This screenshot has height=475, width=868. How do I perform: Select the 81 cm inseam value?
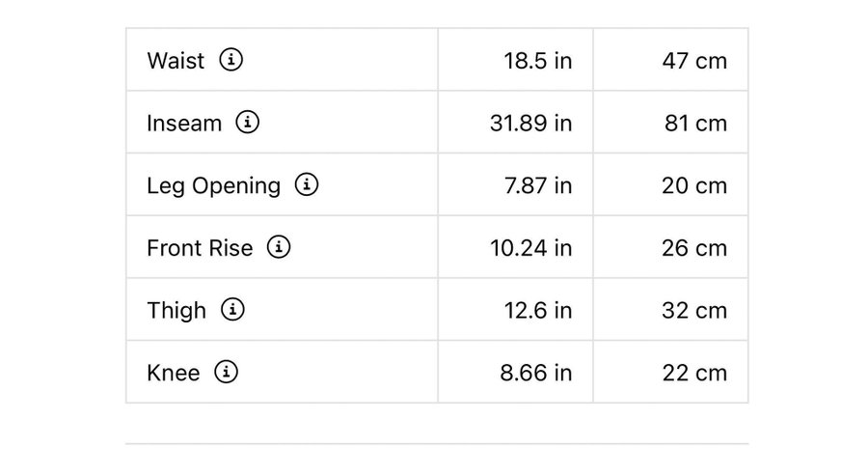pyautogui.click(x=694, y=124)
